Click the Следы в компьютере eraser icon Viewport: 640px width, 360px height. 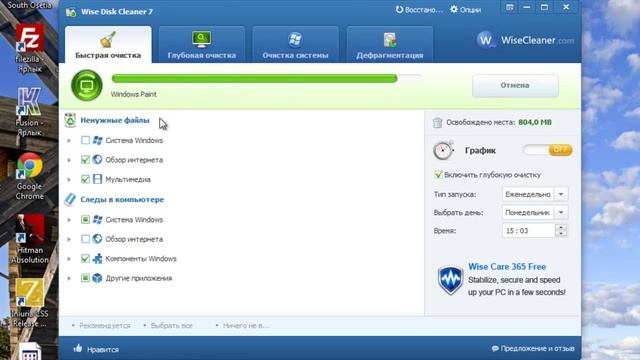(x=70, y=199)
